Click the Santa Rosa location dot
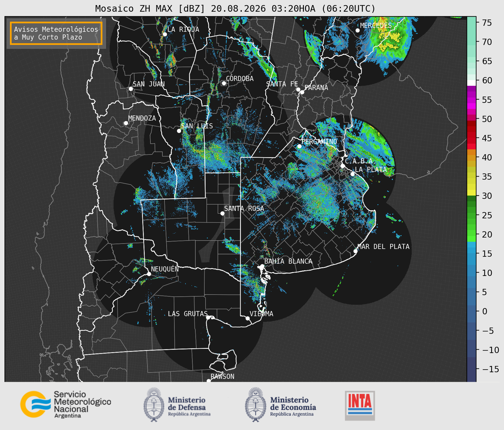 tap(222, 213)
